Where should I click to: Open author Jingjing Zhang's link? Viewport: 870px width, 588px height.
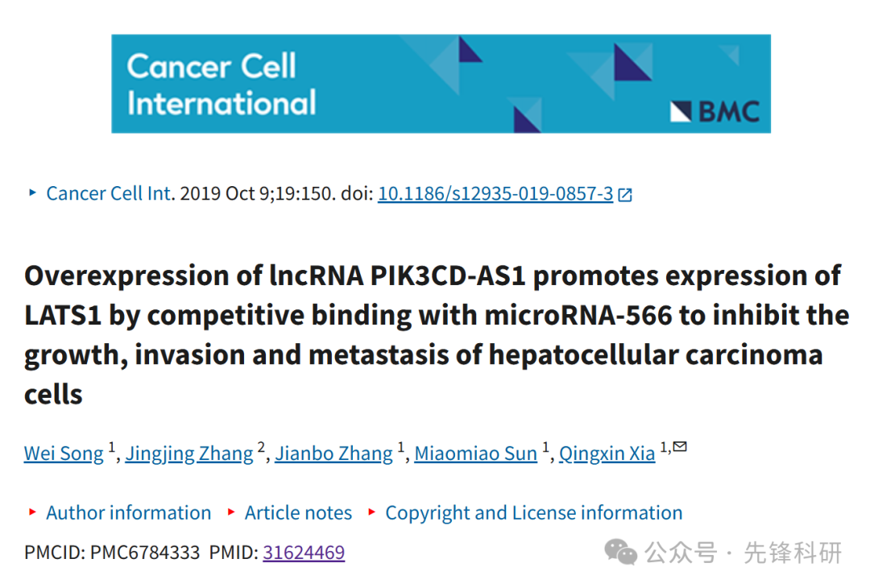[189, 453]
